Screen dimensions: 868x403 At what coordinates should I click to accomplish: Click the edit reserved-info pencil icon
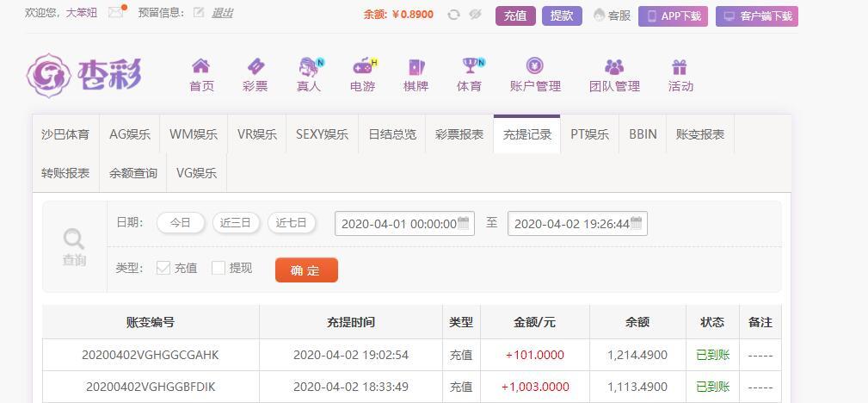click(199, 12)
